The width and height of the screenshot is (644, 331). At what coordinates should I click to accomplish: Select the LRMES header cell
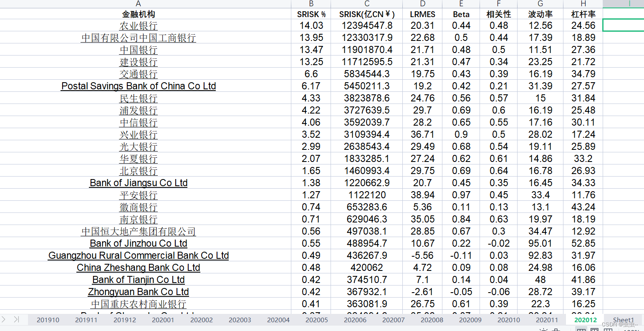[422, 14]
